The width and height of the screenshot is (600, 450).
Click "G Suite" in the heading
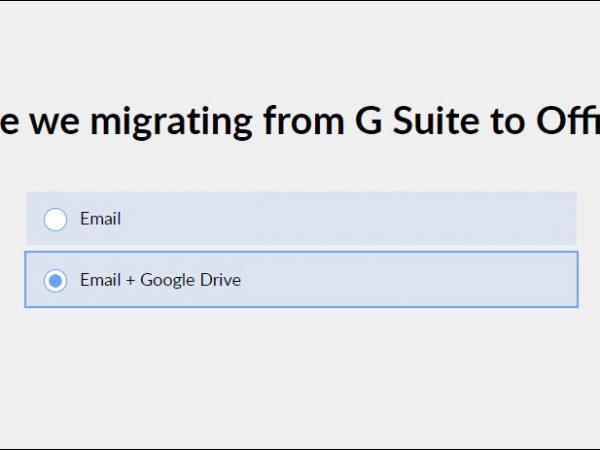click(x=410, y=122)
